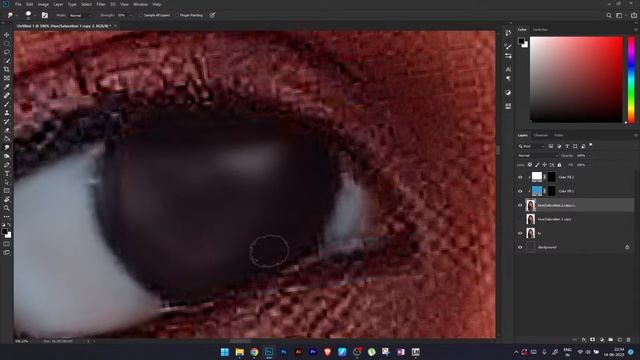Open the Color panel flyout menu
Screen dimensions: 640x360
click(635, 29)
